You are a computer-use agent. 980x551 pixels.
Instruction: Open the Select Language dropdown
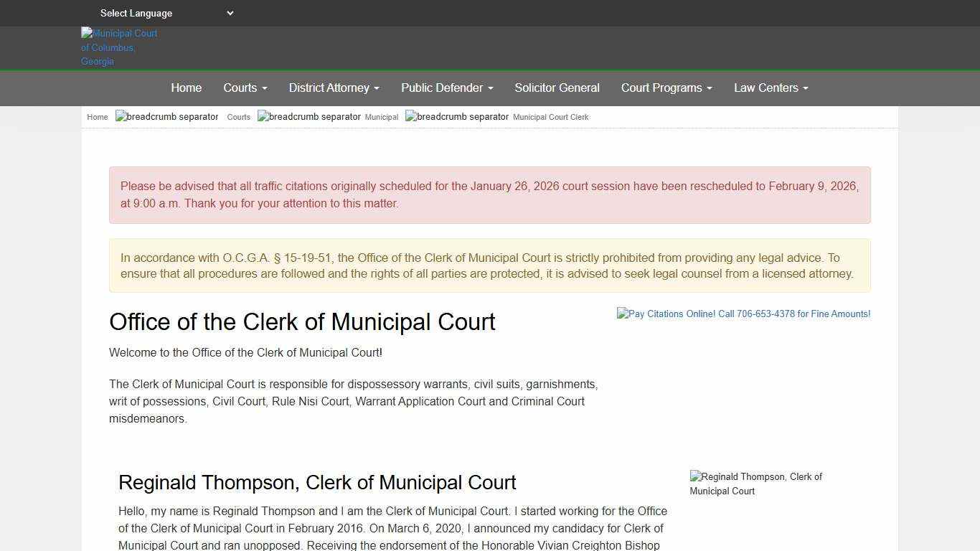165,13
